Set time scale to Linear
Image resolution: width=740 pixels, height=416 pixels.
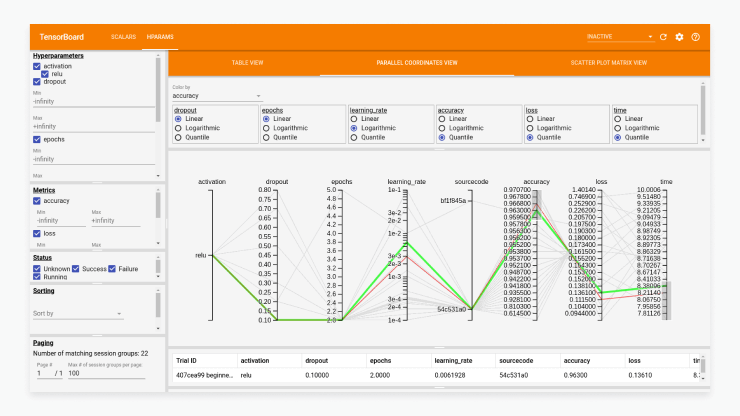[618, 119]
